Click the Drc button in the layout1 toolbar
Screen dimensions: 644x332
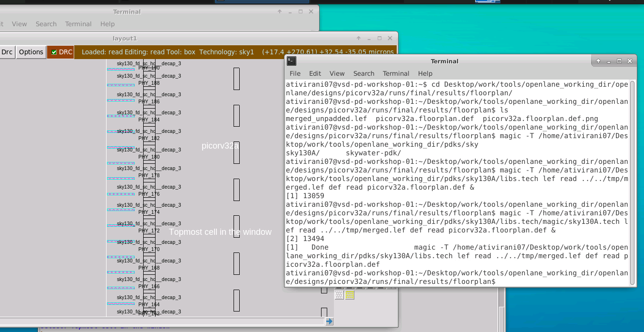coord(6,52)
